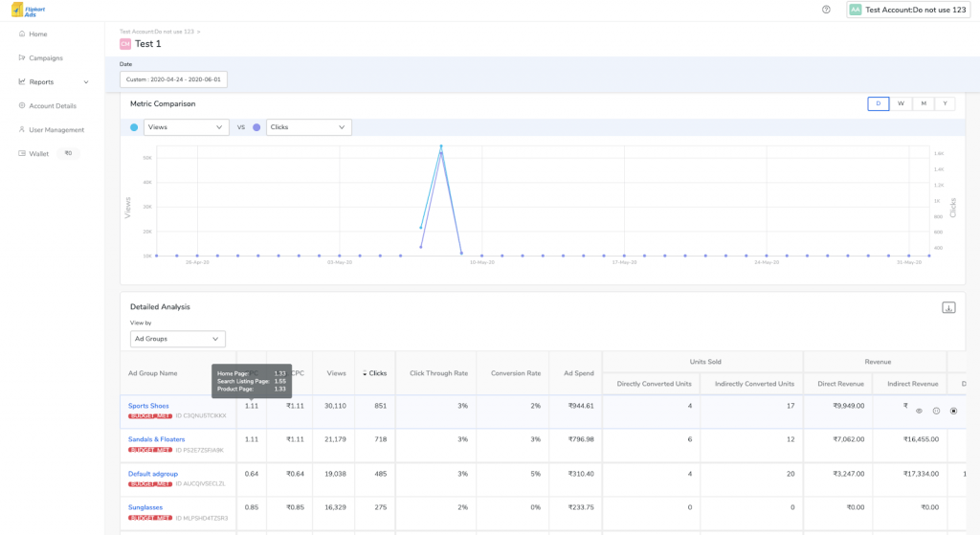Click the ₹0 wallet balance badge
Viewport: 980px width, 535px height.
[x=68, y=153]
